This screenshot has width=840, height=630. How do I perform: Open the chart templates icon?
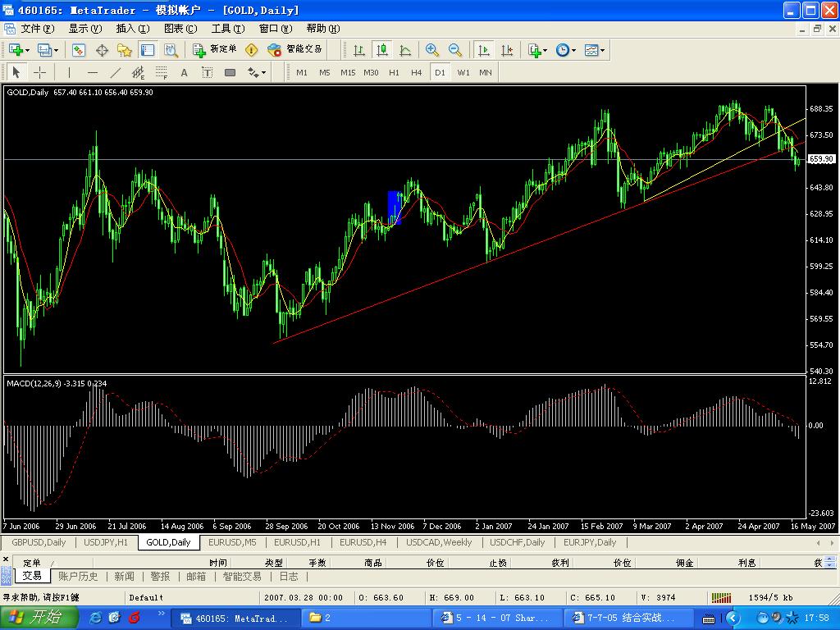pyautogui.click(x=591, y=50)
